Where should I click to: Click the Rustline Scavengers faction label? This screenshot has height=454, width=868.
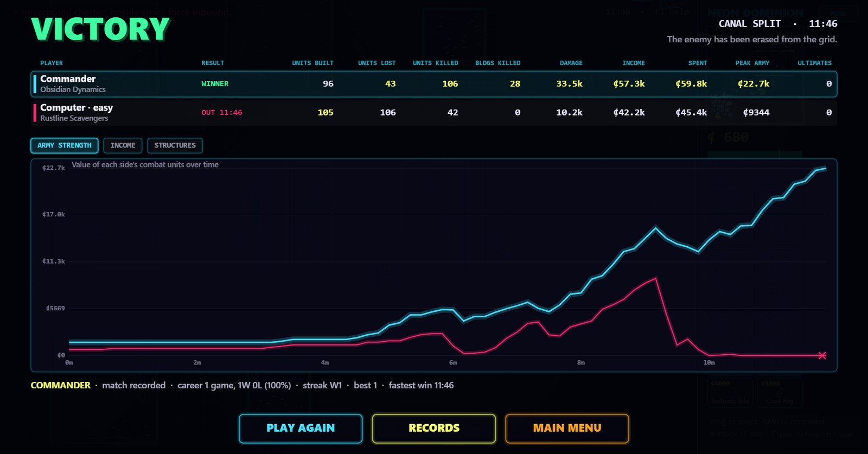pyautogui.click(x=74, y=118)
